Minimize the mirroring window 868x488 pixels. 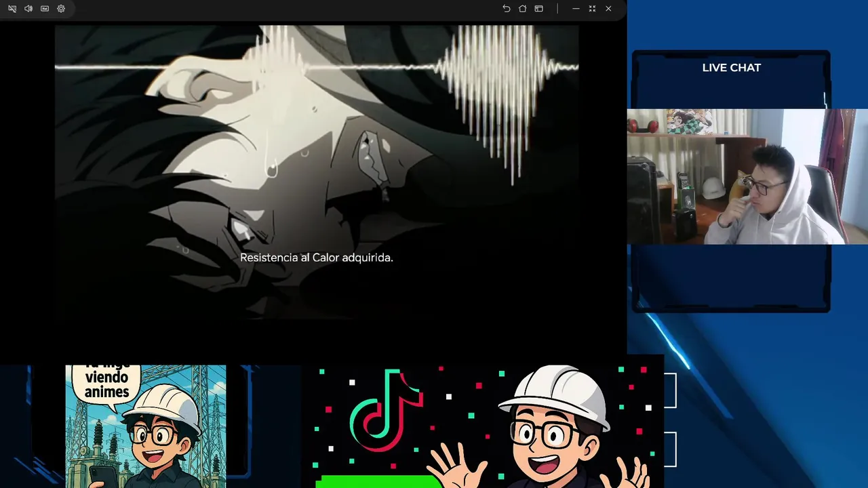(x=576, y=9)
